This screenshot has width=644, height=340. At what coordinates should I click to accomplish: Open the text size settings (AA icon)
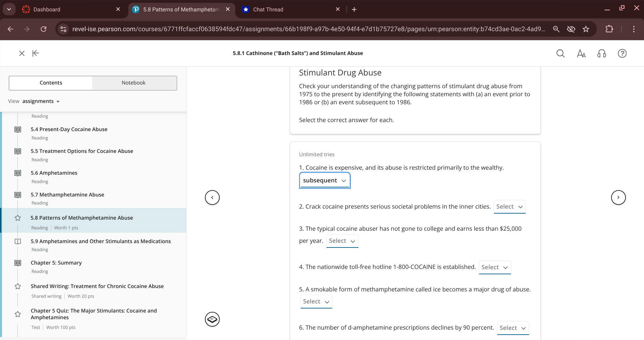coord(581,53)
